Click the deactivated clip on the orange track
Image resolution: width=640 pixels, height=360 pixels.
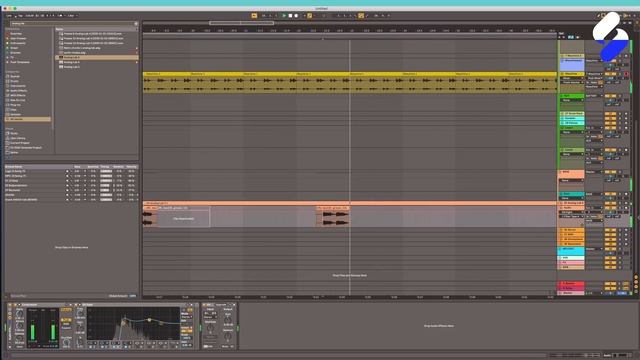[x=184, y=217]
